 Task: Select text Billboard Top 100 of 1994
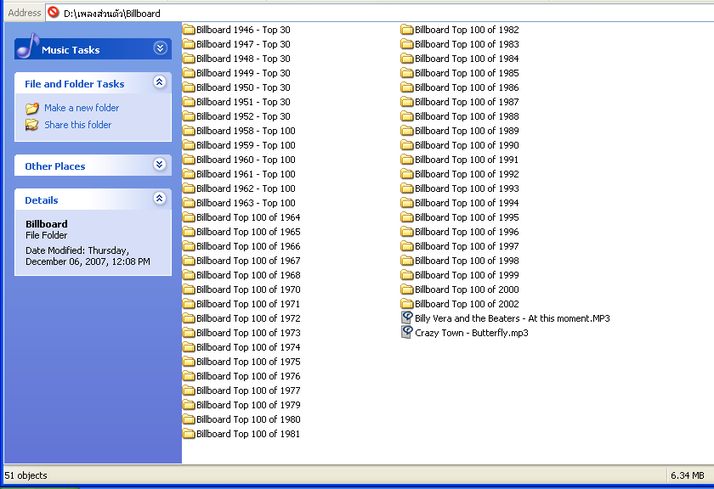(467, 203)
